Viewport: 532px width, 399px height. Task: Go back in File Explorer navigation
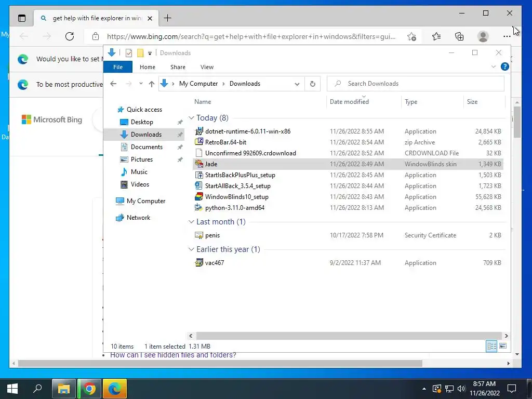113,84
